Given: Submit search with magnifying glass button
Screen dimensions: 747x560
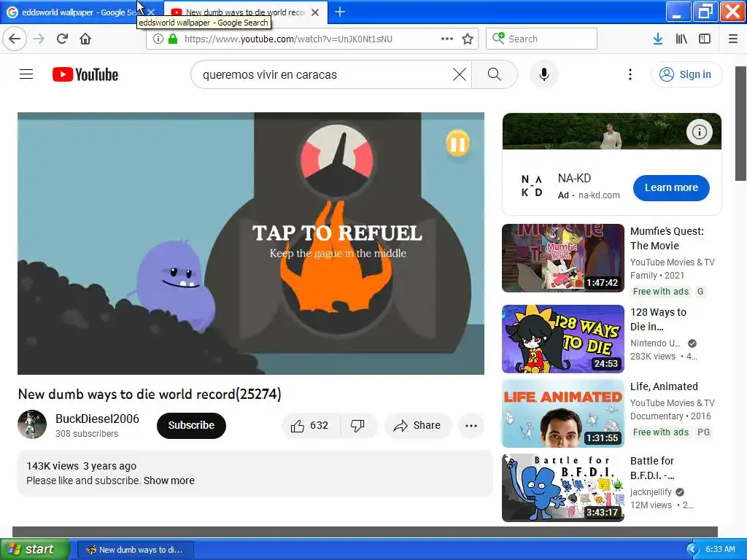Looking at the screenshot, I should pos(495,74).
